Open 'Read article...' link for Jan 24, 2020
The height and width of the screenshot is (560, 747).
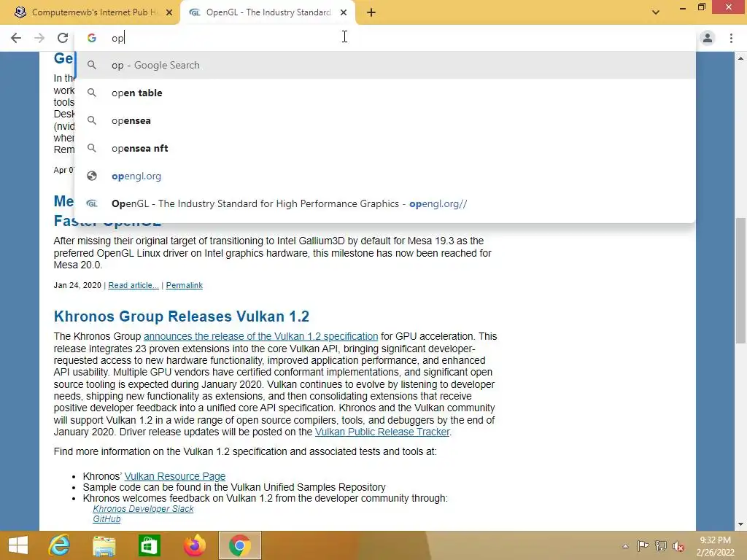tap(133, 285)
